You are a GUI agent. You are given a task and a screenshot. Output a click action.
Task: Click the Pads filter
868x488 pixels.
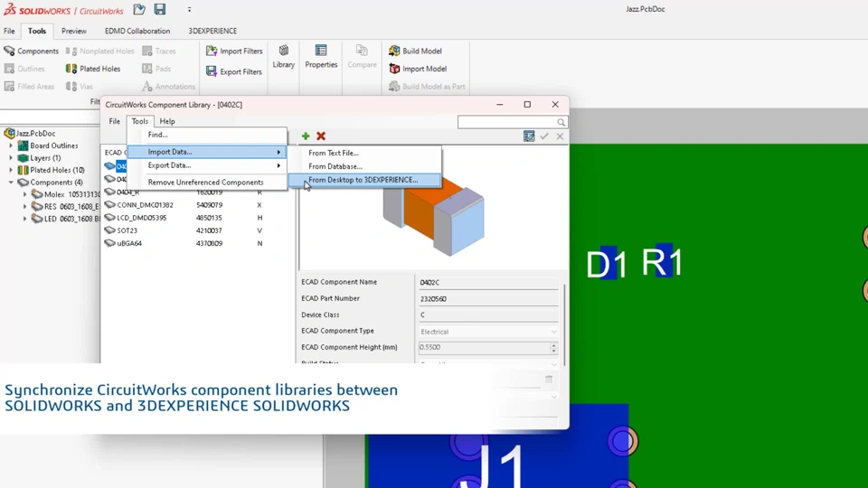[x=156, y=69]
